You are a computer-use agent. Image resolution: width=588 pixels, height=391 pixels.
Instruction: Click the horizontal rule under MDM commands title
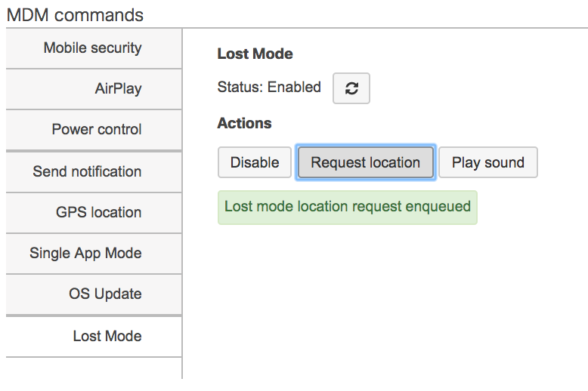click(x=297, y=28)
